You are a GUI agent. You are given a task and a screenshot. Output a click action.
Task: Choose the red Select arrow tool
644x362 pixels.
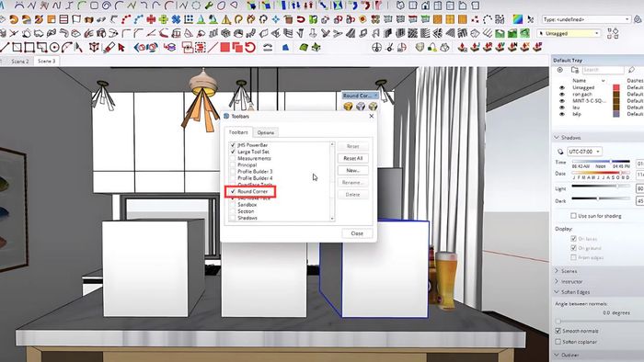pyautogui.click(x=121, y=48)
